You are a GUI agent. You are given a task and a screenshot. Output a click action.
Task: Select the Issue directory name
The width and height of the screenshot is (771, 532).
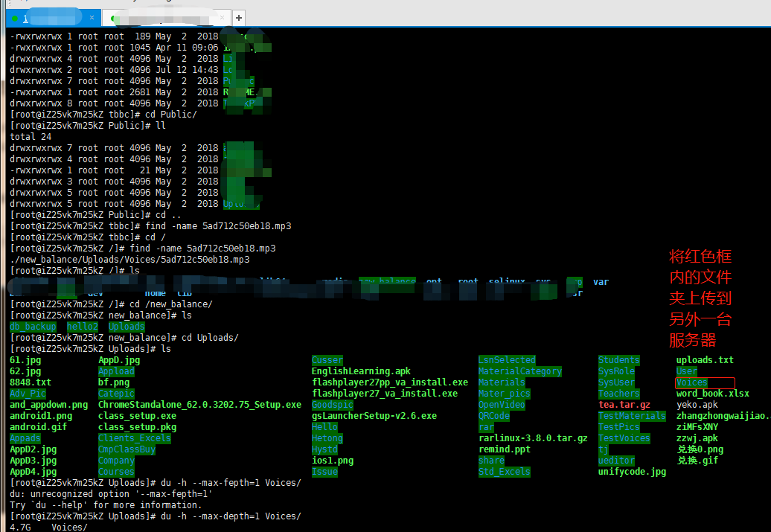tap(325, 472)
